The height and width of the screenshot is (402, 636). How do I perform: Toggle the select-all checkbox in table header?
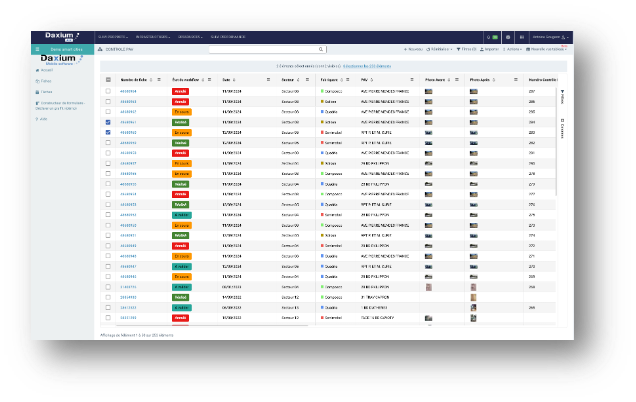pyautogui.click(x=108, y=79)
